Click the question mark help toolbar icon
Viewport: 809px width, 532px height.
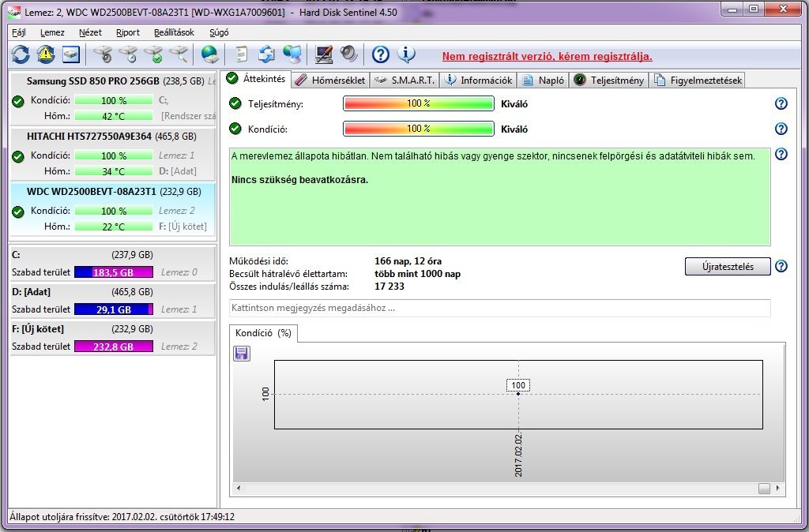coord(381,54)
